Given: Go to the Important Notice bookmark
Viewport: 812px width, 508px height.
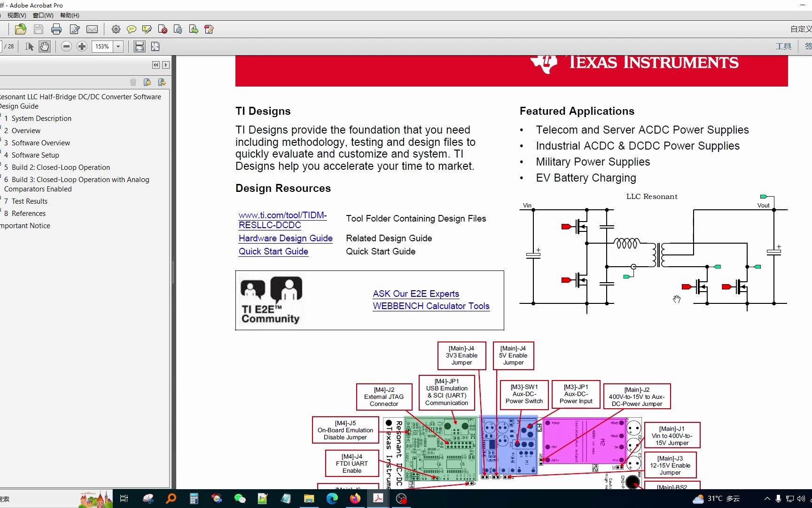Looking at the screenshot, I should click(x=25, y=226).
